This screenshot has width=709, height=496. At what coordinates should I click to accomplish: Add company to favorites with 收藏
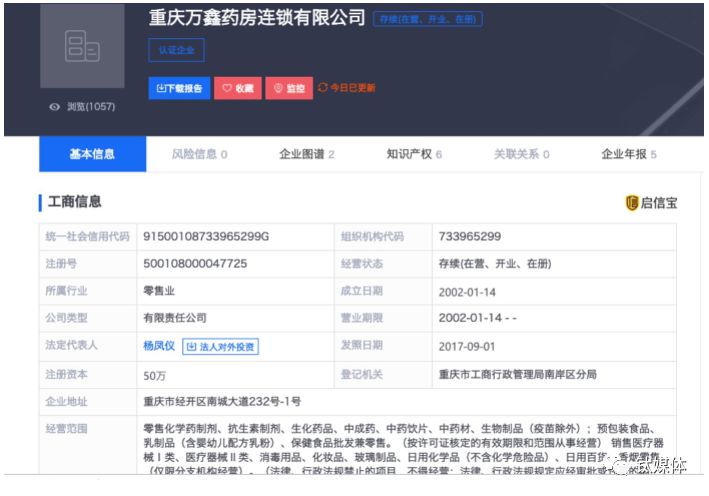click(x=238, y=88)
